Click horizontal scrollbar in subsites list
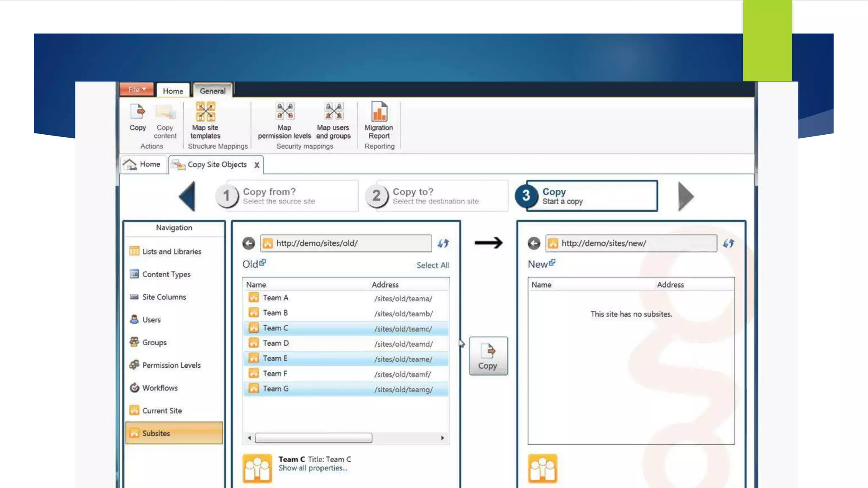The width and height of the screenshot is (868, 488). pos(314,438)
